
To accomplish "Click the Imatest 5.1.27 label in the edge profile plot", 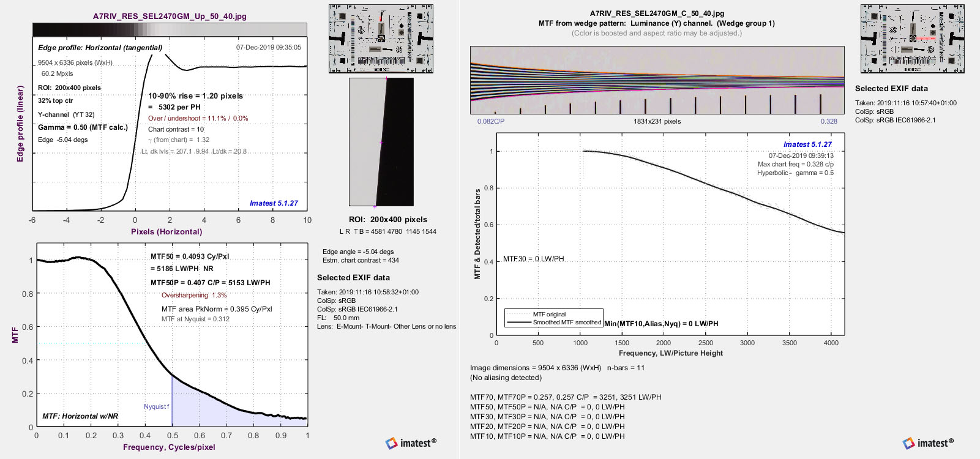I will (x=274, y=203).
